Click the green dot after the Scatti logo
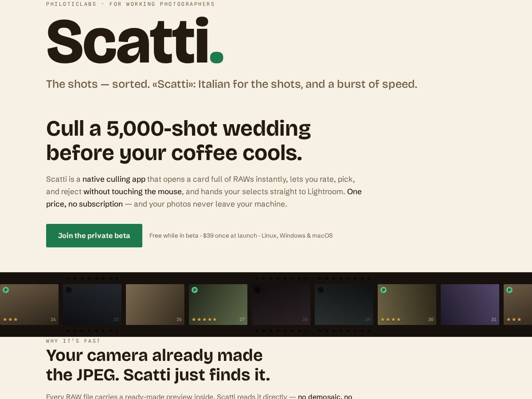This screenshot has height=399, width=532. [216, 57]
